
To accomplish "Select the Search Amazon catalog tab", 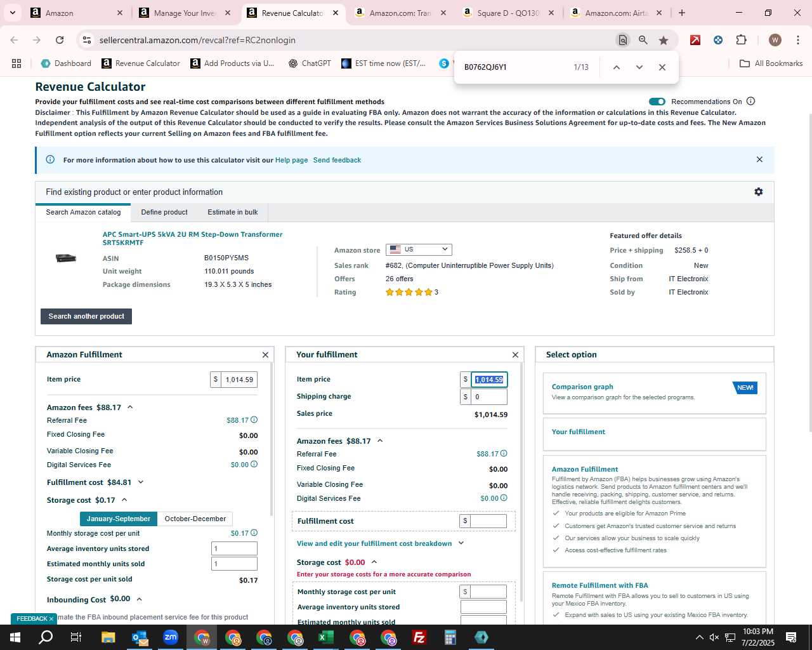I will 83,212.
